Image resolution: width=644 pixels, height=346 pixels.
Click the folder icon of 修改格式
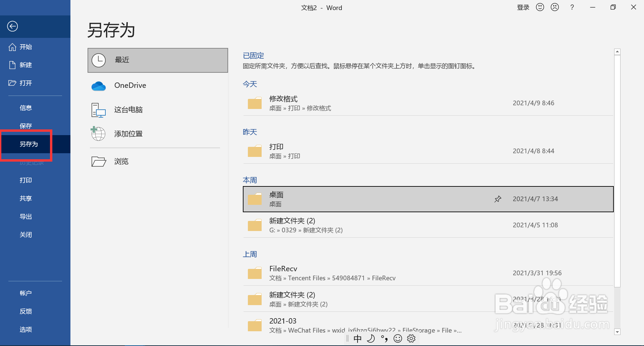point(255,103)
